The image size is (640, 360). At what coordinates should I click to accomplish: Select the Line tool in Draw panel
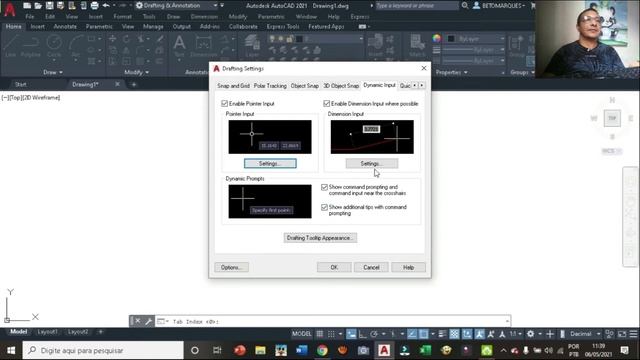11,46
